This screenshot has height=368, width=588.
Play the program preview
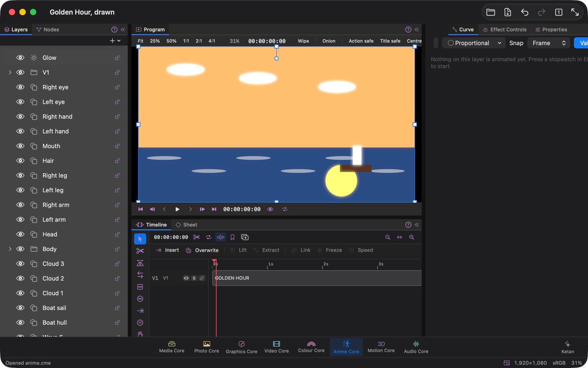click(x=177, y=209)
